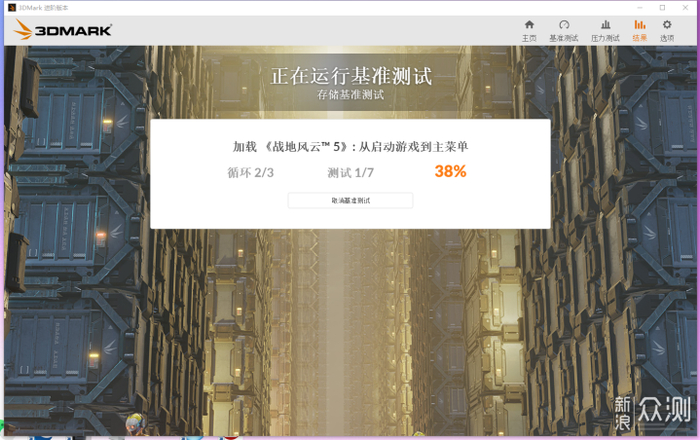Viewport: 700px width, 440px height.
Task: Minimize the 3DMark window
Action: coord(640,8)
